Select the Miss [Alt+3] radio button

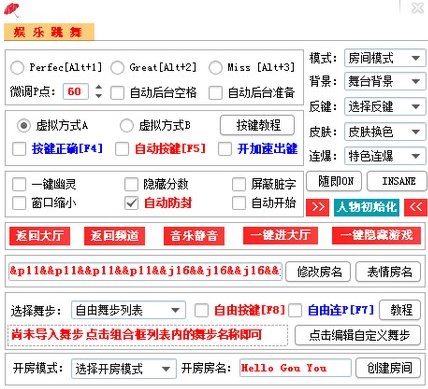215,68
